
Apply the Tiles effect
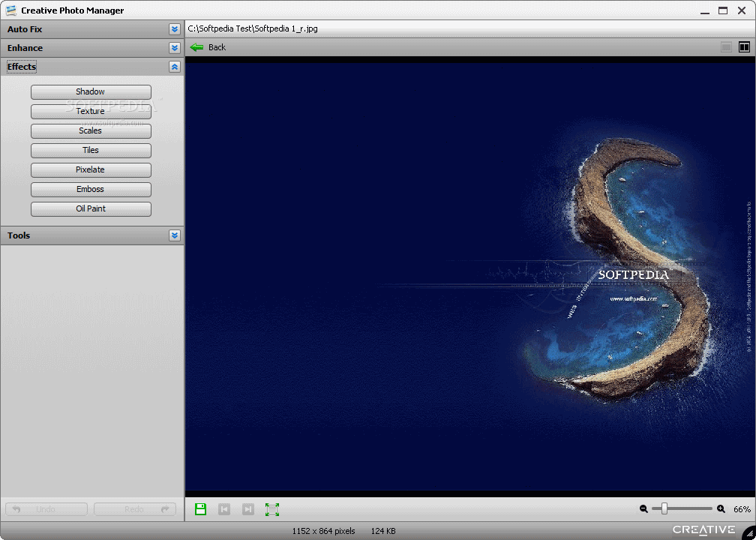click(91, 151)
